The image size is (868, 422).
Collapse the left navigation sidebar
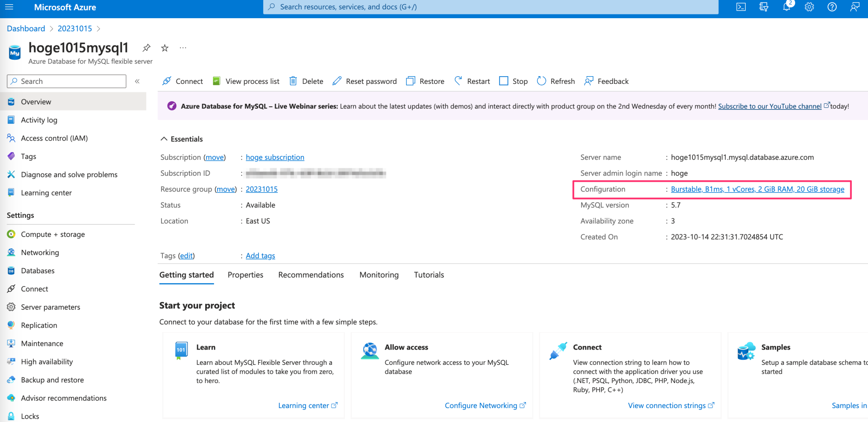click(x=137, y=81)
